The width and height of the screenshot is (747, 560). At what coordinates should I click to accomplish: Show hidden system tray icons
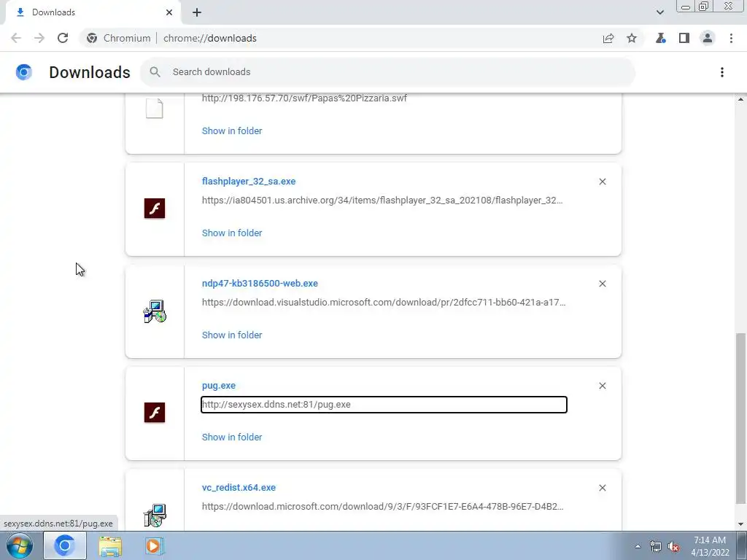click(638, 546)
